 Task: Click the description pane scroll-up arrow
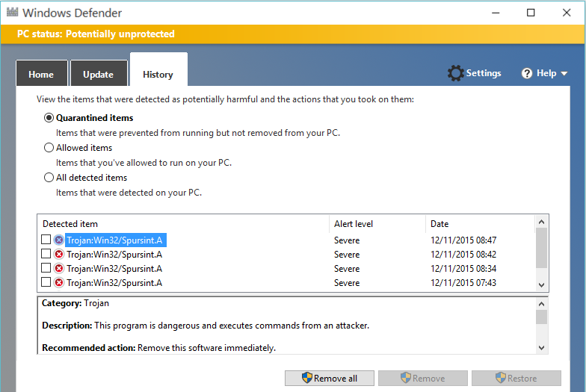coord(541,304)
